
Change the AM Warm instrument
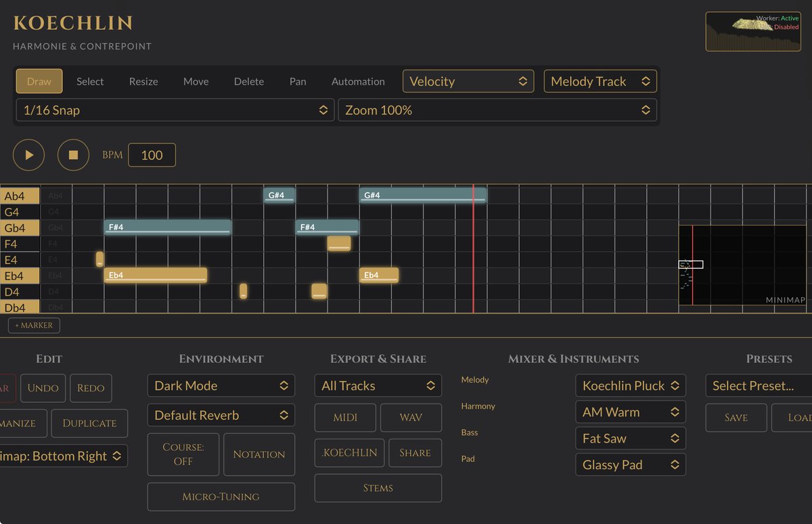[x=631, y=412]
